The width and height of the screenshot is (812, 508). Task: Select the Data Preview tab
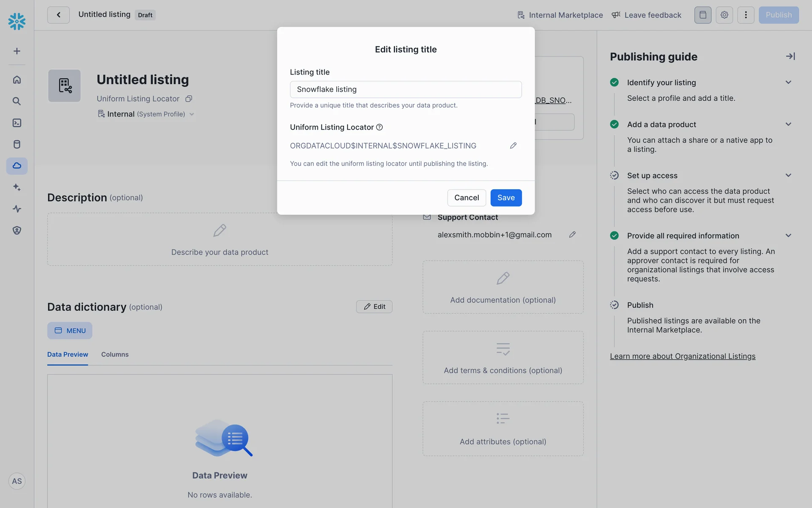(68, 354)
